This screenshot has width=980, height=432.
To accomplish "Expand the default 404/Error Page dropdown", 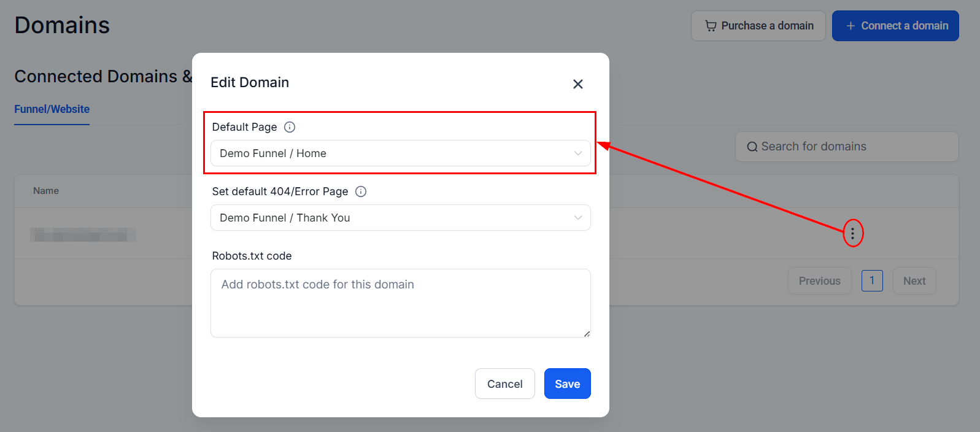I will point(400,218).
